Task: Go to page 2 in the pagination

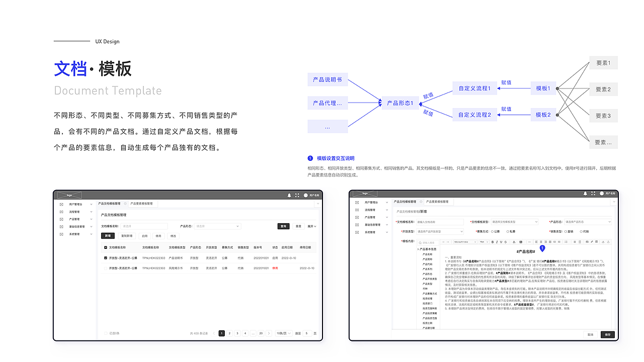Action: tap(229, 333)
